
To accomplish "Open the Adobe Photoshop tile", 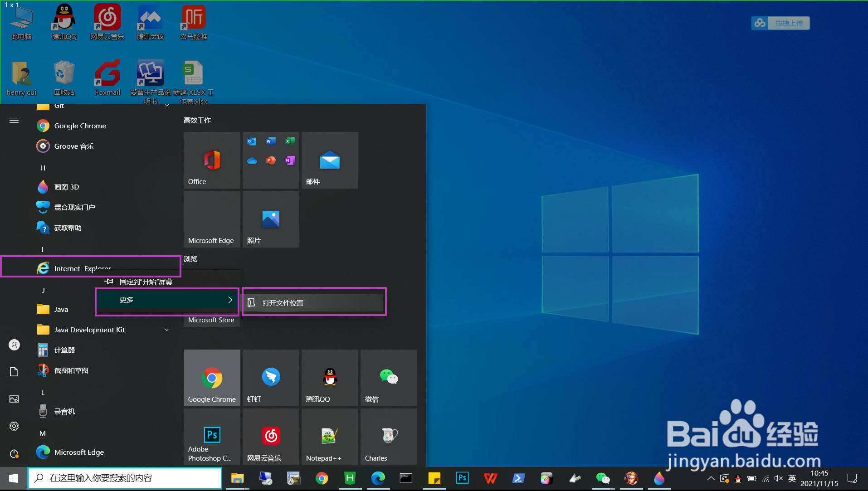I will 212,437.
